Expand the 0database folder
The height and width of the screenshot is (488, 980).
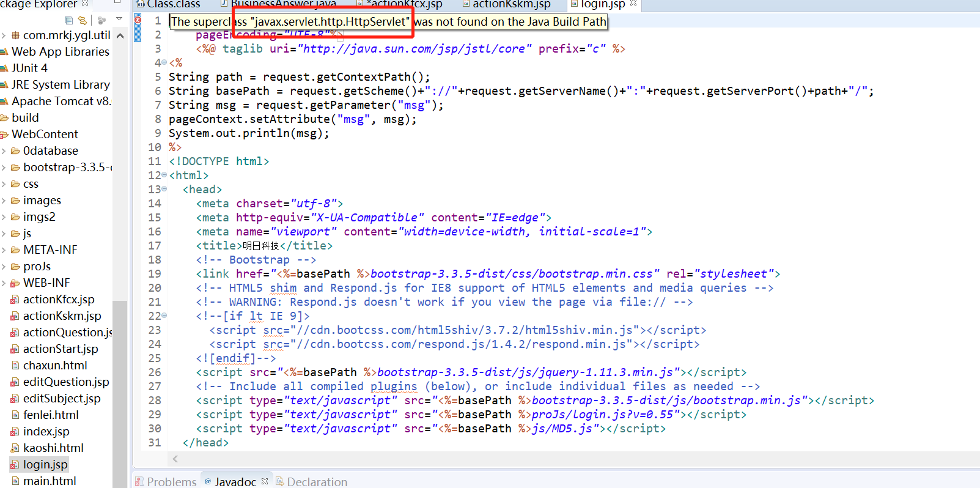[4, 150]
